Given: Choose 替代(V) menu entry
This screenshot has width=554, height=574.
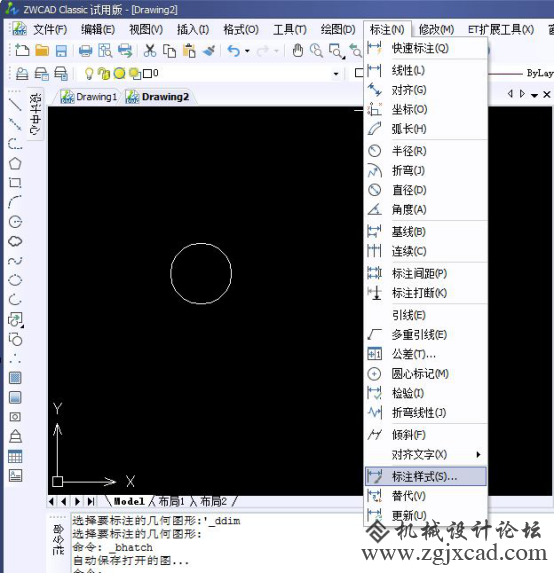Looking at the screenshot, I should point(426,496).
